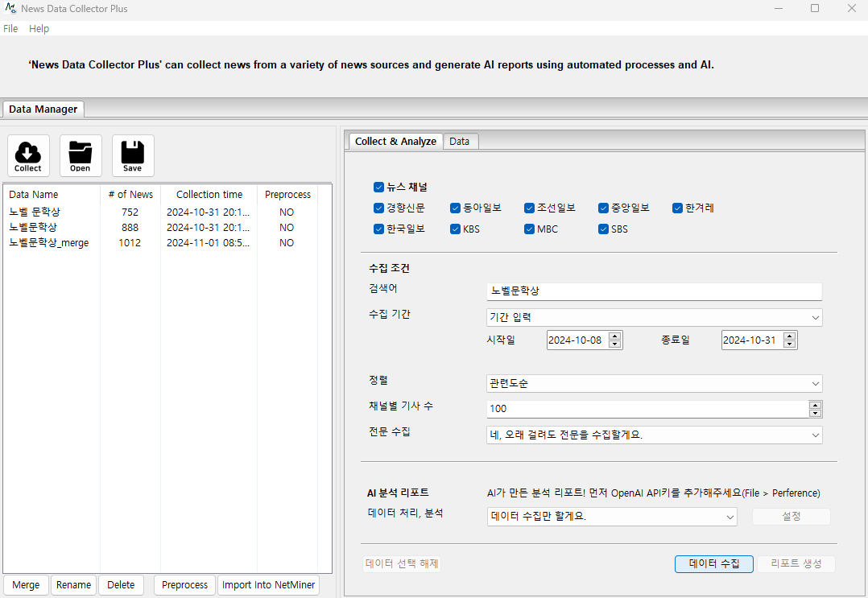Open the 정렬 sort order dropdown
Screen dimensions: 868x598
pyautogui.click(x=655, y=383)
